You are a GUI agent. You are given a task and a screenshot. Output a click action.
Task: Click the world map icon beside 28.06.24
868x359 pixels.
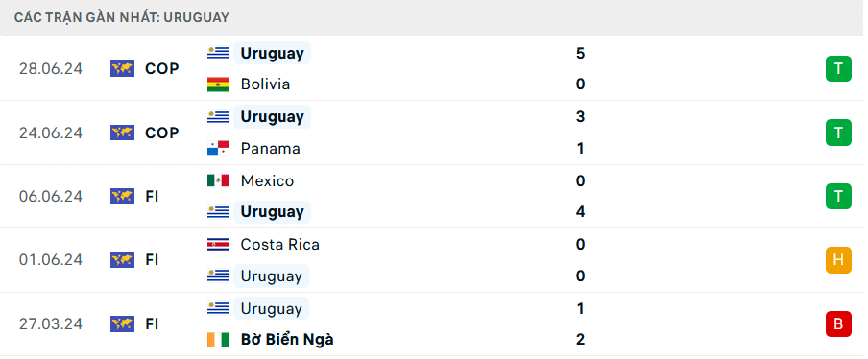click(122, 68)
